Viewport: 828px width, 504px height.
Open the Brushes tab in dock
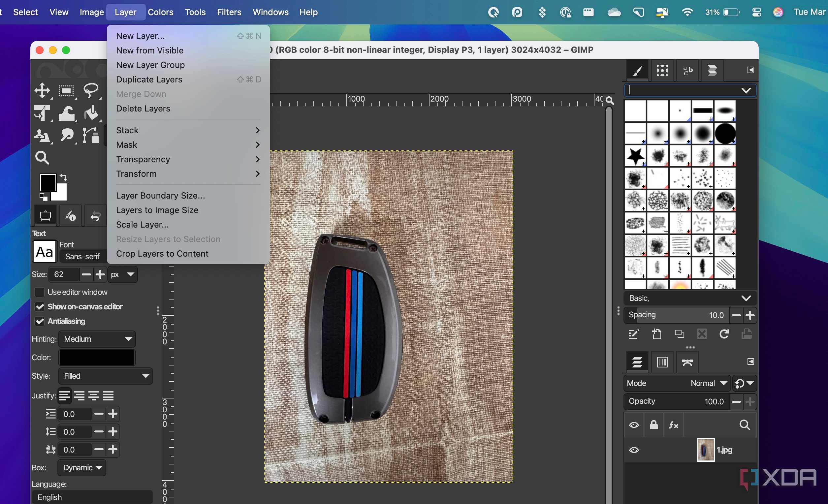(x=637, y=70)
